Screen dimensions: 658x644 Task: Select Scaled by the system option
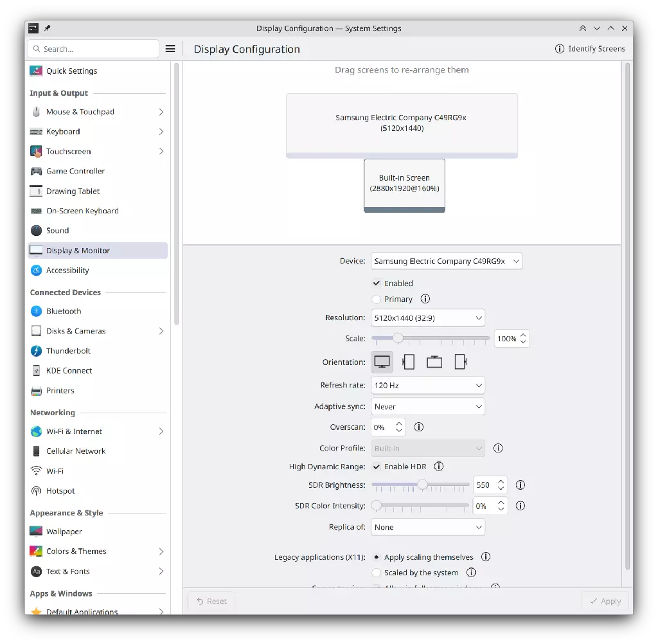tap(377, 573)
